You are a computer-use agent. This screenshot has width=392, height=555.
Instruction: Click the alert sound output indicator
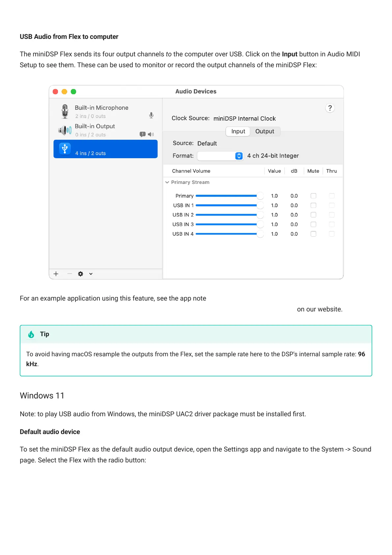(142, 134)
